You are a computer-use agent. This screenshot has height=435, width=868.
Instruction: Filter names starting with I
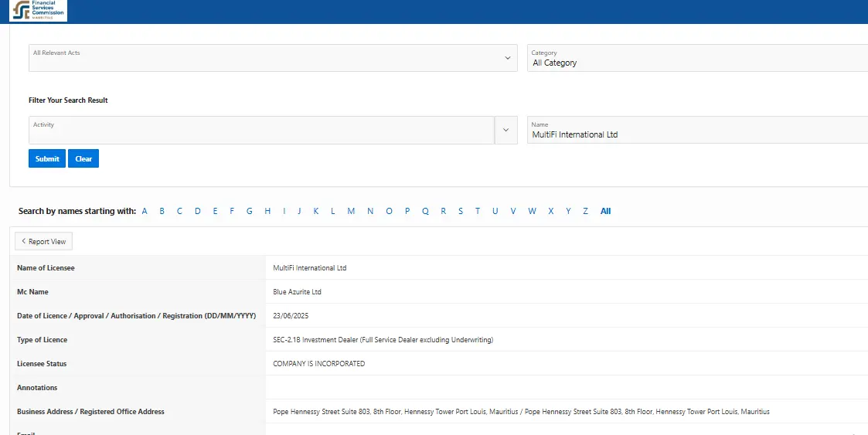coord(284,211)
